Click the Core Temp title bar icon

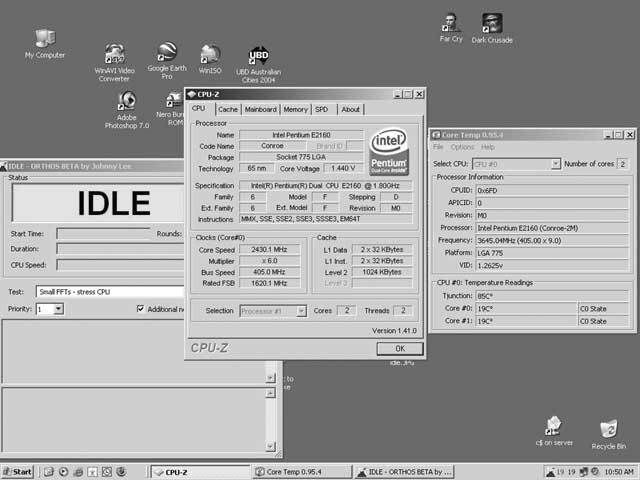tap(436, 135)
